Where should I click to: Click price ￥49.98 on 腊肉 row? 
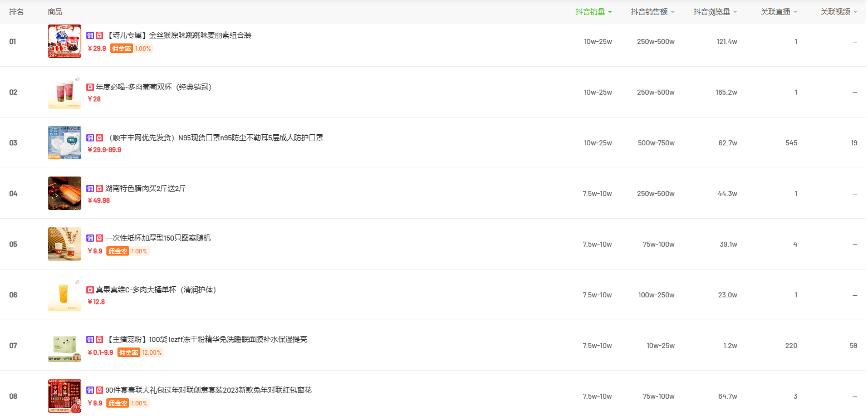click(99, 201)
